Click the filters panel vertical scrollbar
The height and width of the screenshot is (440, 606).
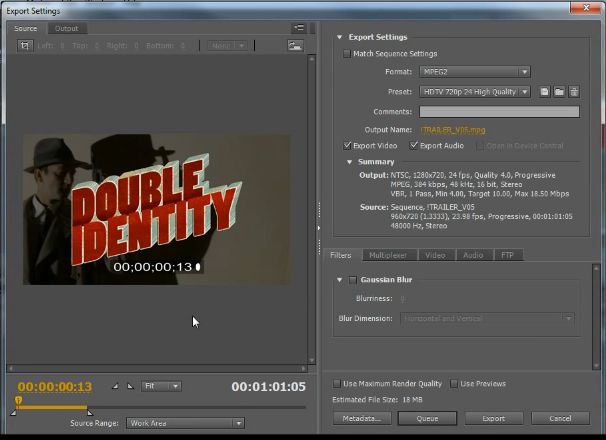click(x=596, y=316)
